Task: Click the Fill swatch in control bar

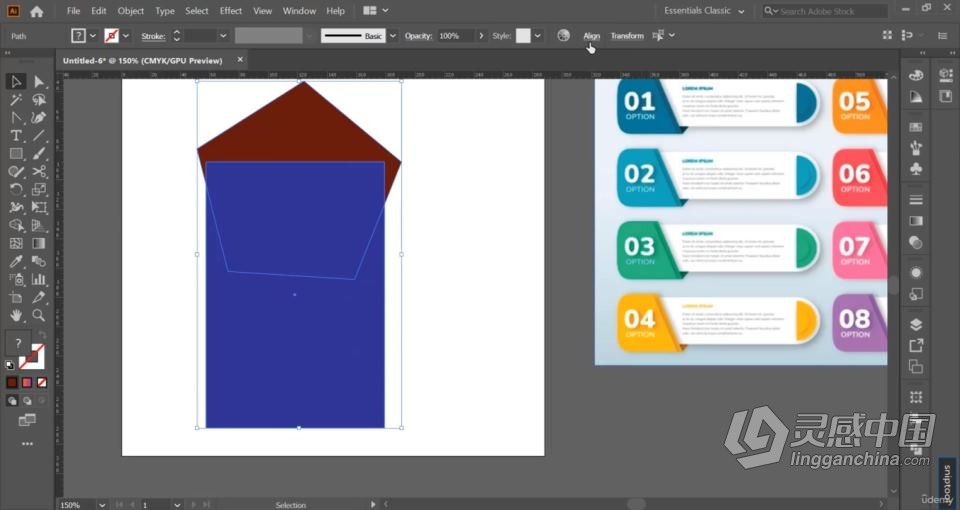Action: (78, 36)
